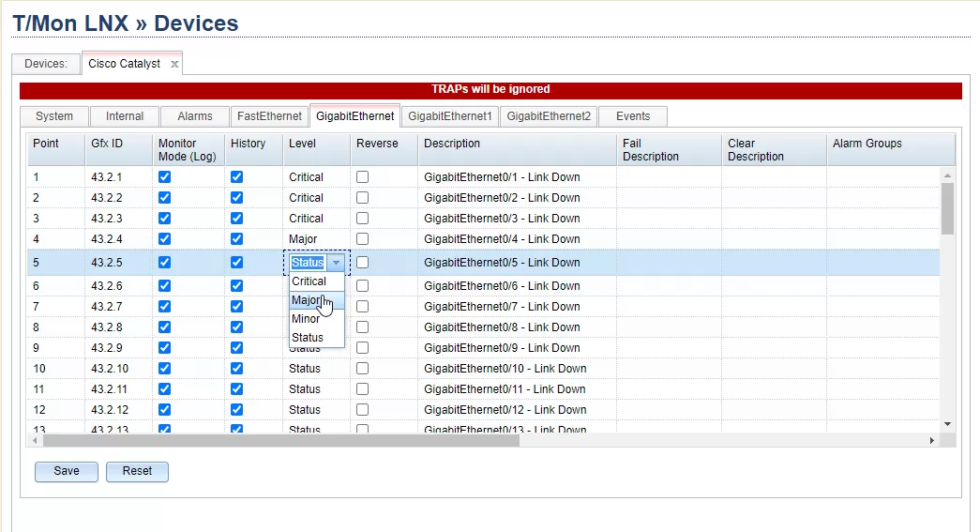Toggle History checkbox for point 3
Image resolution: width=980 pixels, height=532 pixels.
(x=236, y=218)
